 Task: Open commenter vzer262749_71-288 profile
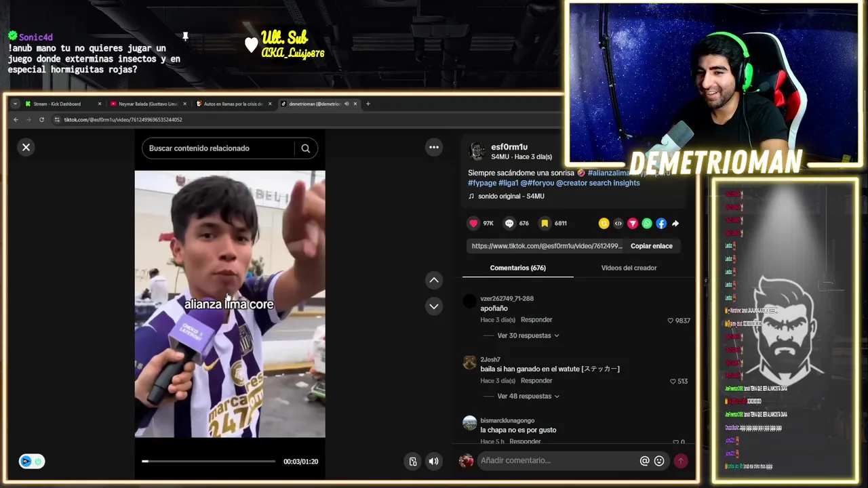[507, 298]
